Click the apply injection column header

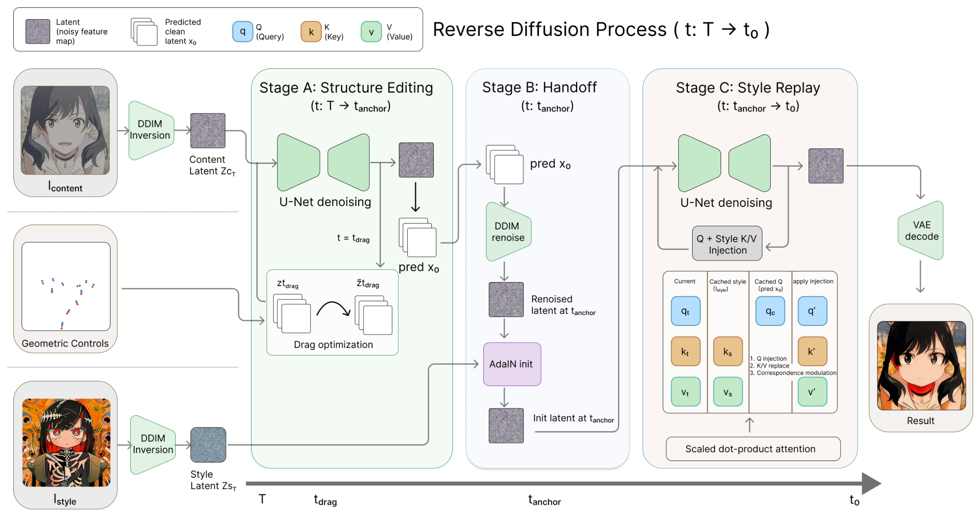(813, 282)
